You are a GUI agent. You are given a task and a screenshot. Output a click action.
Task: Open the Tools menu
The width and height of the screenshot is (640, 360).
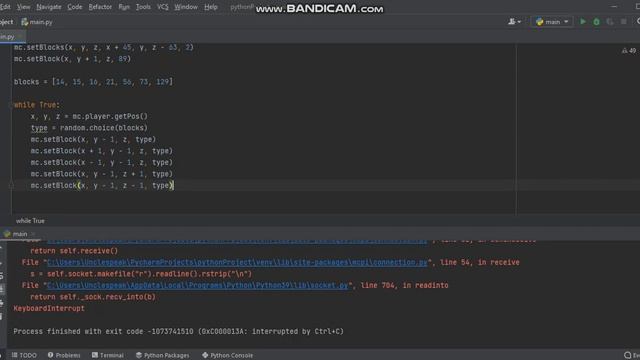[x=143, y=7]
